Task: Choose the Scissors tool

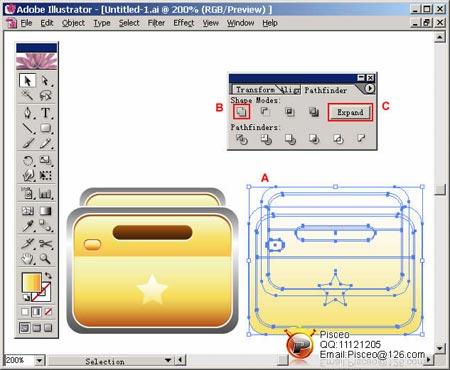Action: pos(45,244)
